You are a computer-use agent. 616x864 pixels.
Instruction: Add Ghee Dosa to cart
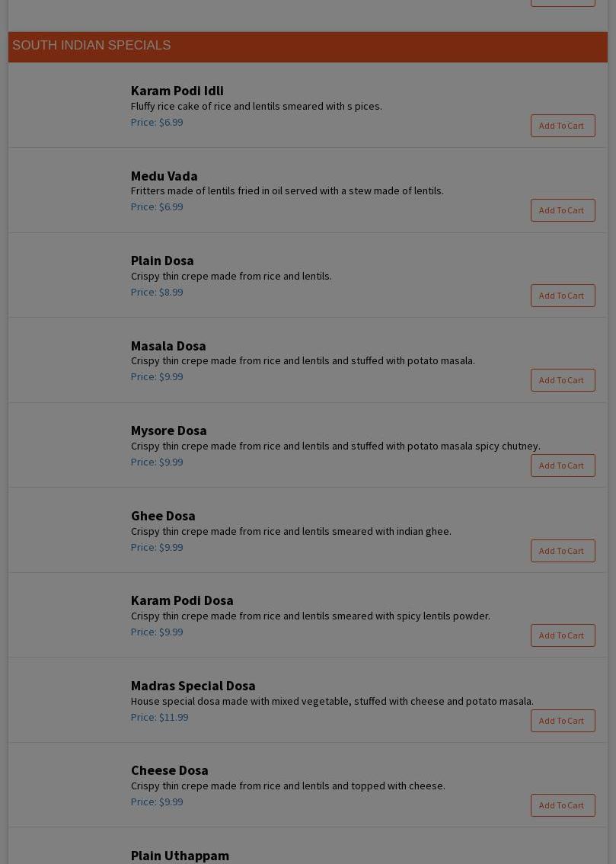click(x=562, y=551)
